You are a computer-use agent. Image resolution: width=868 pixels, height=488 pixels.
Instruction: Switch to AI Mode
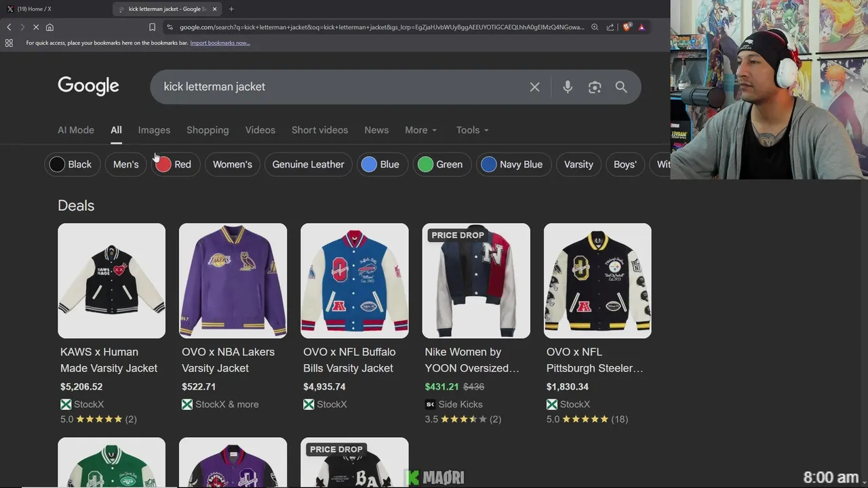[76, 130]
